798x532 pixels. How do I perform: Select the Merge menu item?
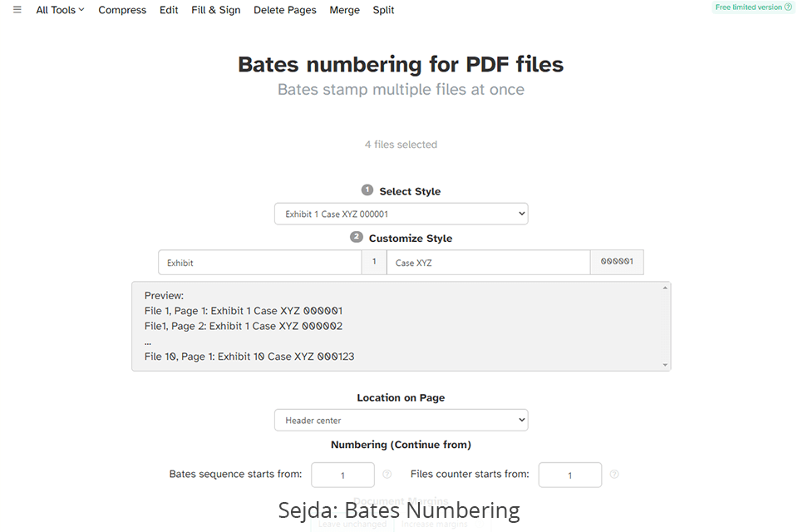point(344,10)
